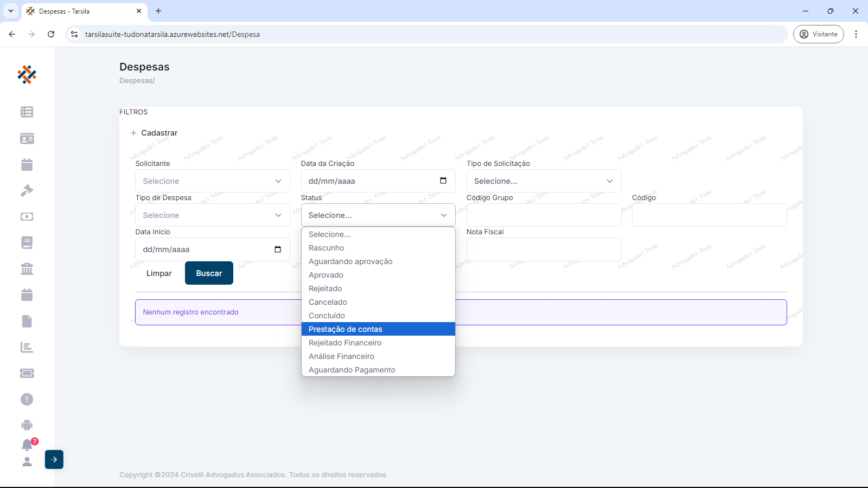The image size is (868, 488).
Task: Click the Nota Fiscal input field
Action: click(x=544, y=249)
